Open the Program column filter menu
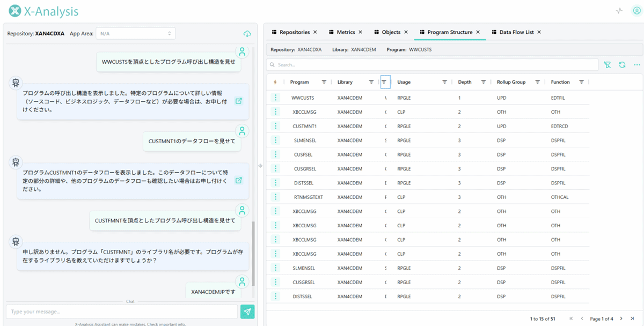The image size is (644, 326). 324,82
